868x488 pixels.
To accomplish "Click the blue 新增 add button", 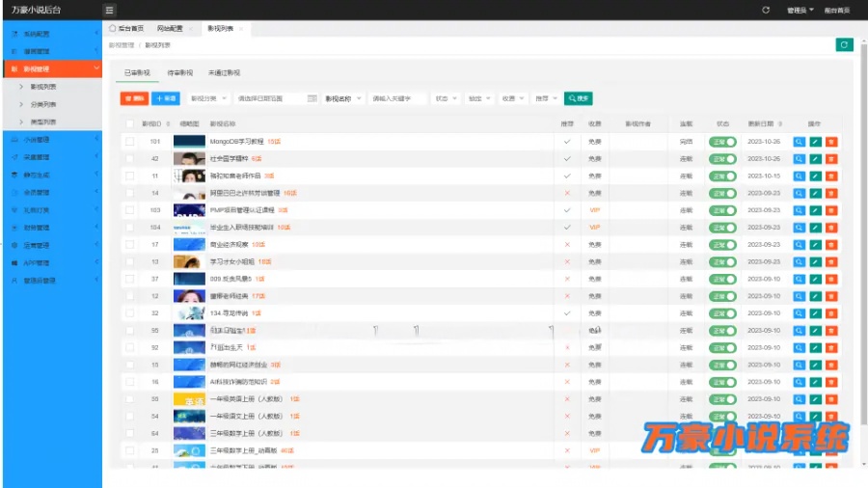I will click(x=166, y=98).
